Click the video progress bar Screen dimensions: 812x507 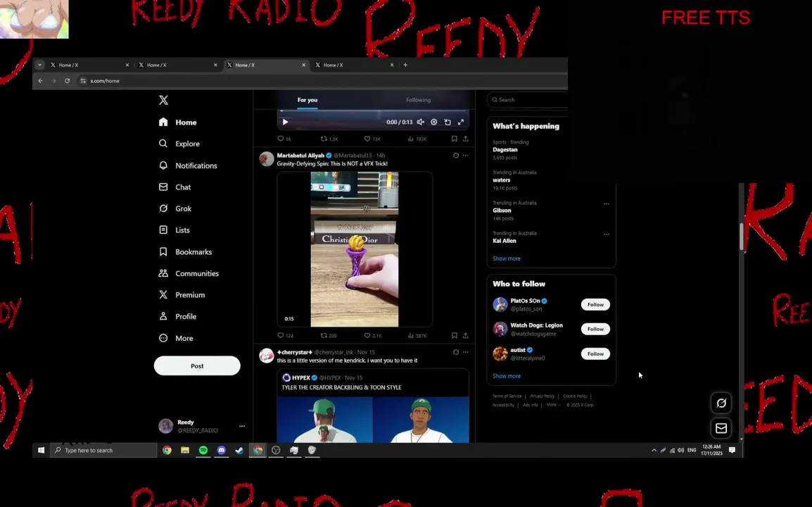374,111
